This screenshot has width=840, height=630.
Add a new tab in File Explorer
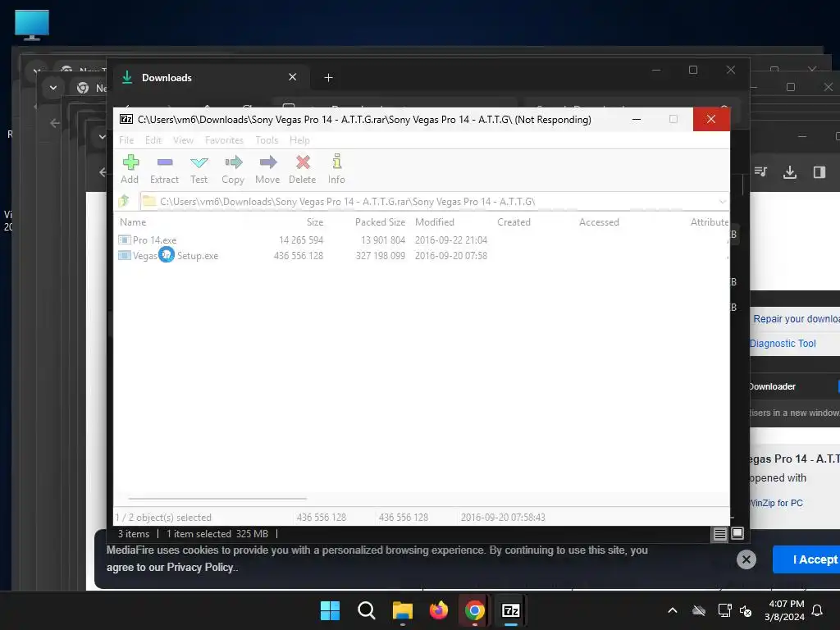click(x=328, y=78)
